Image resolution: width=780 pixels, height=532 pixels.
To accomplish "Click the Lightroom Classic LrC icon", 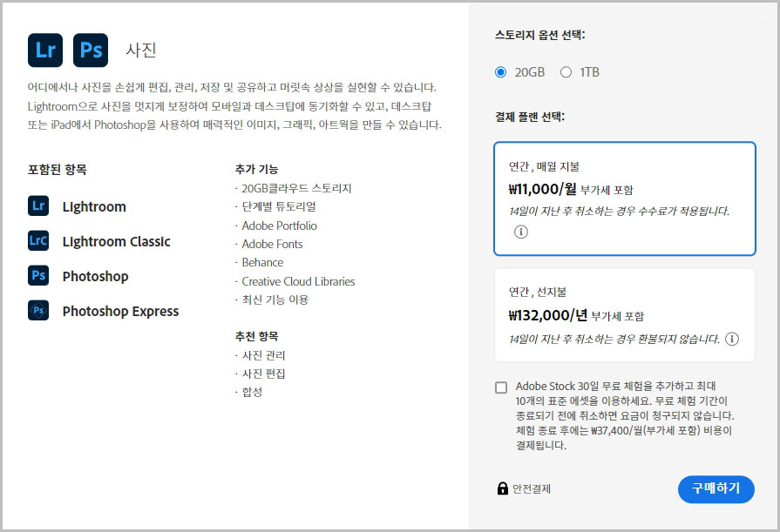I will [x=38, y=240].
